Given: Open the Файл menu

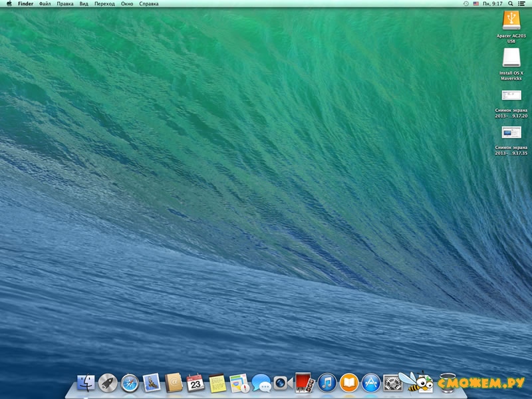Looking at the screenshot, I should pyautogui.click(x=45, y=4).
